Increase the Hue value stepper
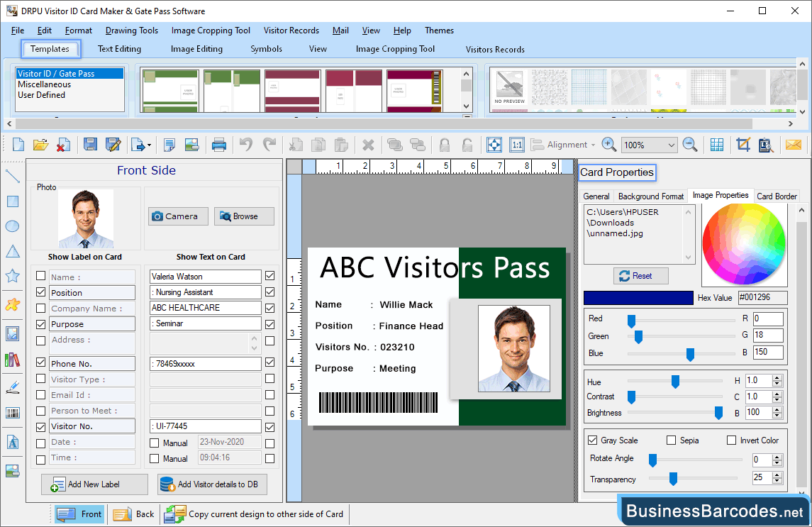Screen dimensions: 812x527 (x=777, y=378)
